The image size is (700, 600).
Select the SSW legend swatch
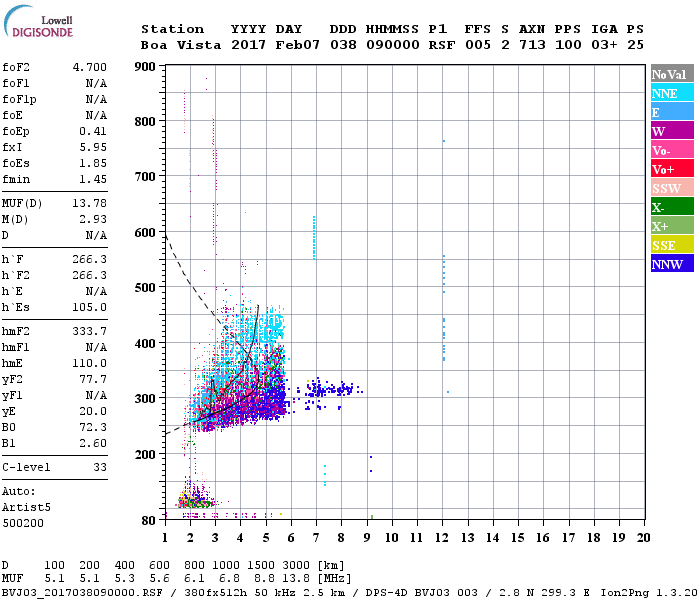pyautogui.click(x=672, y=188)
